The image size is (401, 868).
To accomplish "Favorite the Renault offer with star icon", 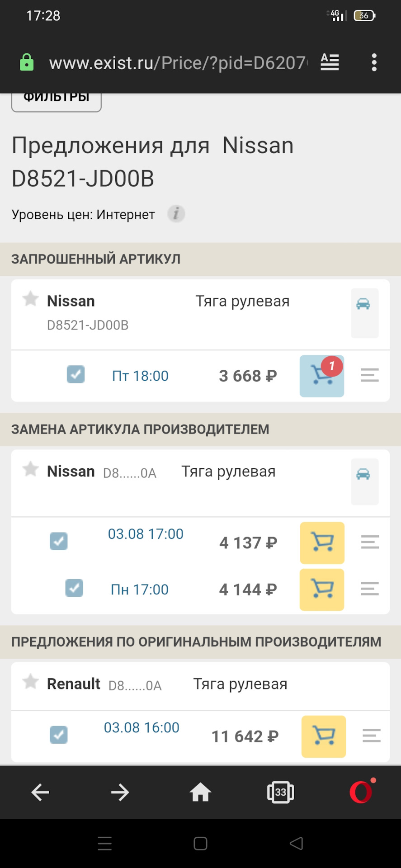I will pos(30,682).
